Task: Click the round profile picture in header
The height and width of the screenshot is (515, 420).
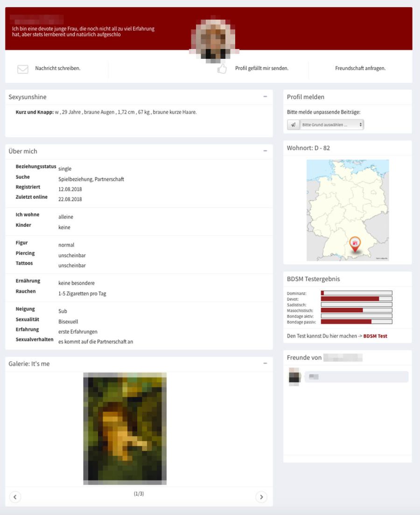Action: point(214,39)
